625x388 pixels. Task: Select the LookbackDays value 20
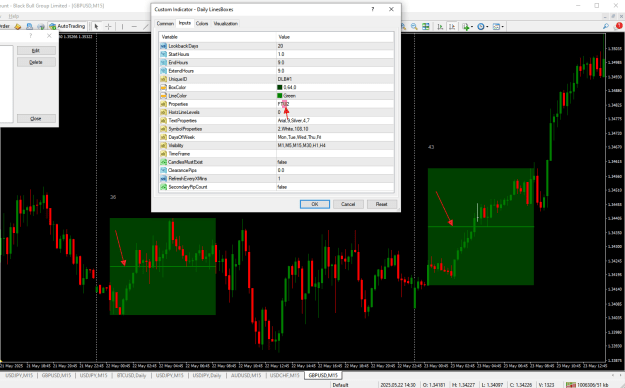click(x=335, y=46)
